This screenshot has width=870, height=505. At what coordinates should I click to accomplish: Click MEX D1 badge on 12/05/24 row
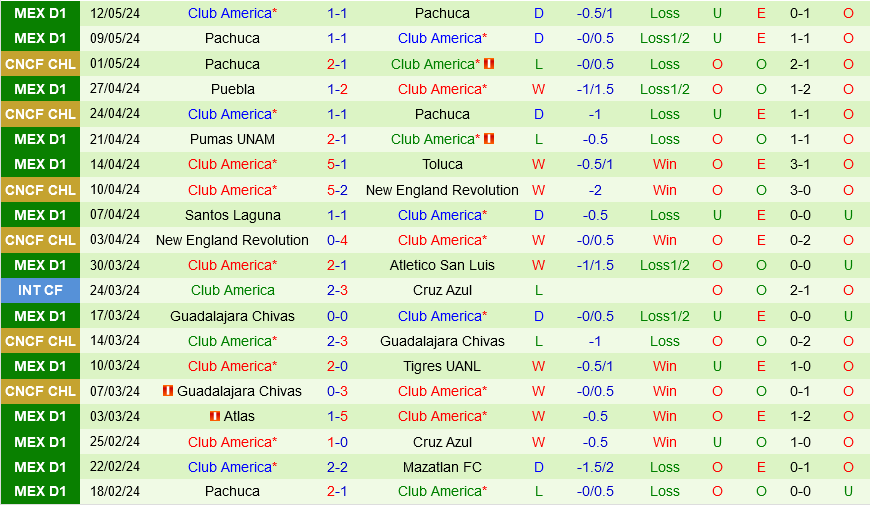(x=40, y=13)
